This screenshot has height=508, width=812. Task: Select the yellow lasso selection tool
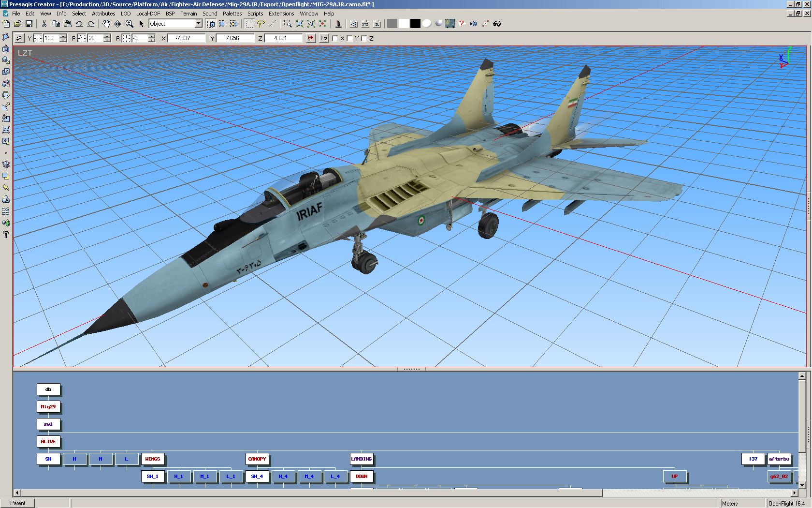click(x=261, y=24)
